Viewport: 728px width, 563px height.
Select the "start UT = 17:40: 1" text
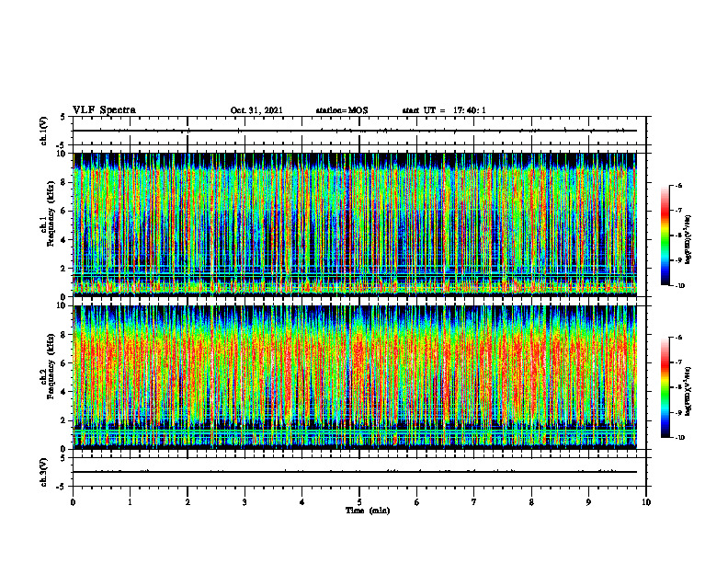444,110
